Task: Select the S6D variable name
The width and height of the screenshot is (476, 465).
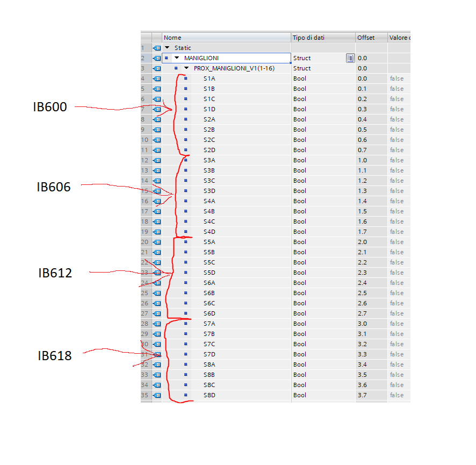Action: (x=209, y=313)
